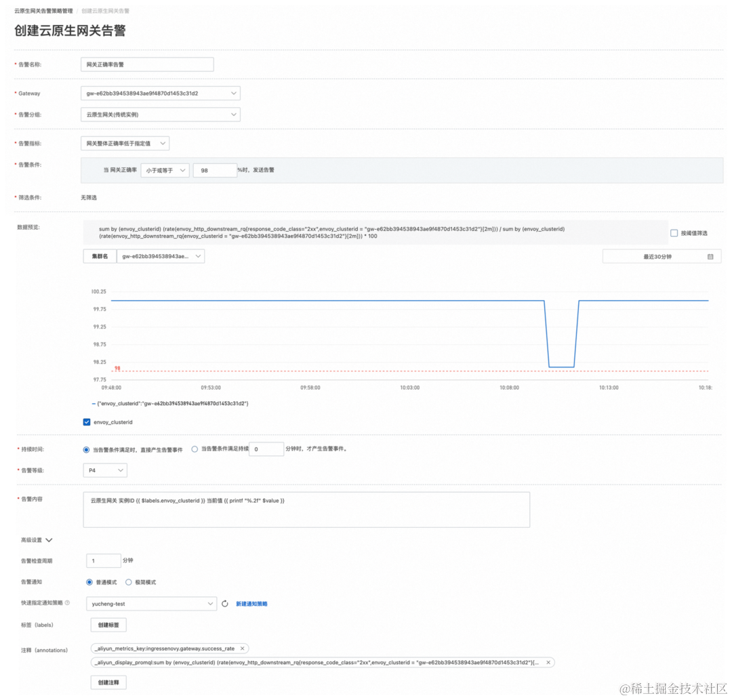Viewport: 732px width, 700px height.
Task: Click the 告警检查周期 field showing 1
Action: pyautogui.click(x=104, y=560)
